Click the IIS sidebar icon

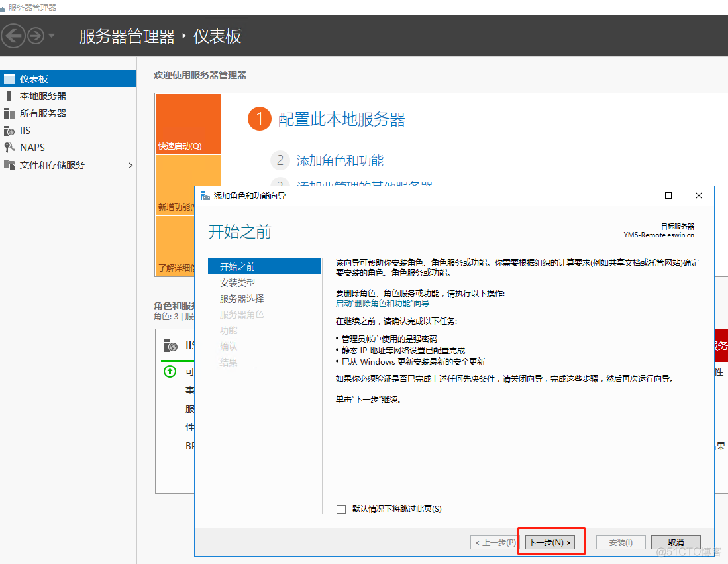9,131
